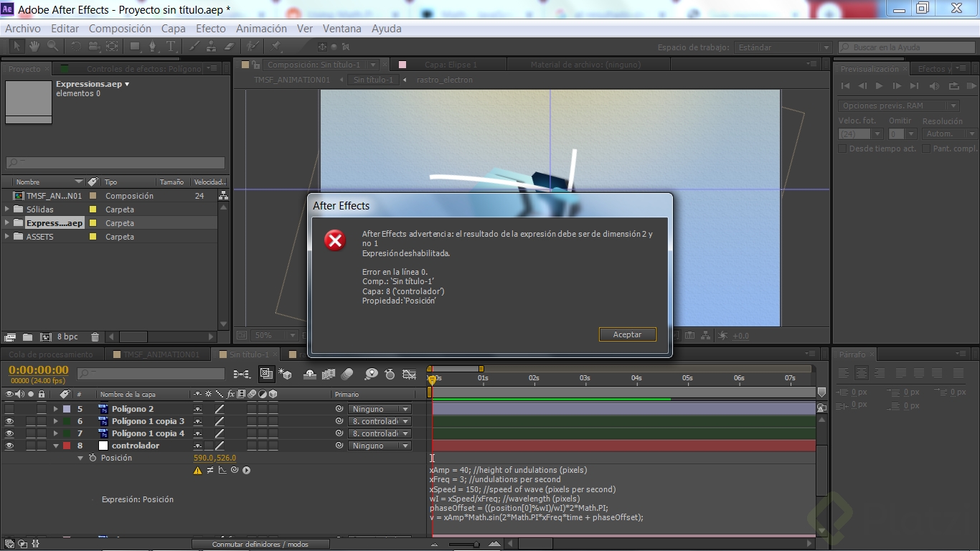
Task: Open brainstorm in timeline
Action: (371, 374)
